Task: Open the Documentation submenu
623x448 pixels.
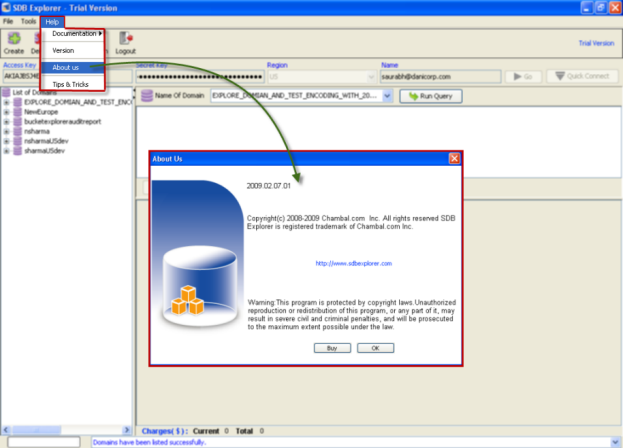Action: (74, 34)
